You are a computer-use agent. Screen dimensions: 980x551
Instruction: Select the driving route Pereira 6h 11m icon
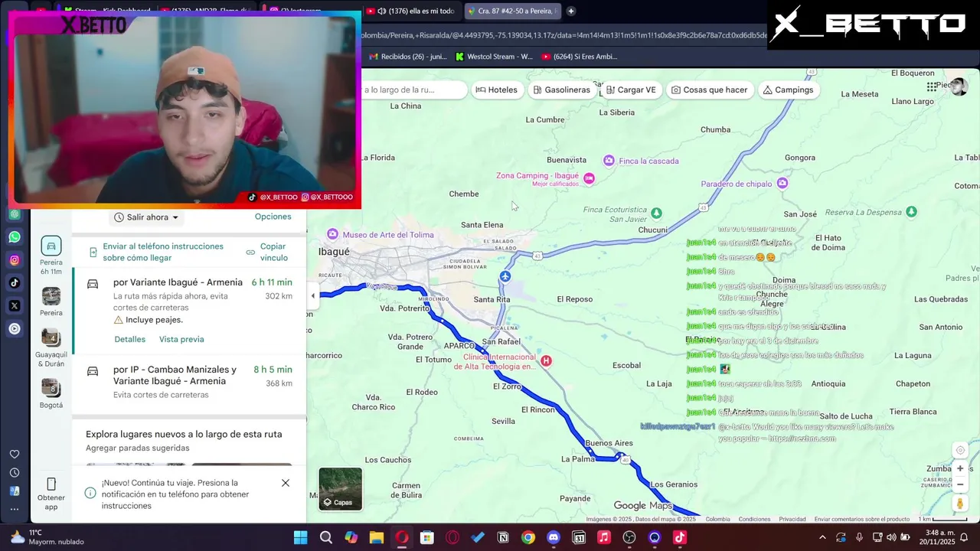pyautogui.click(x=51, y=246)
